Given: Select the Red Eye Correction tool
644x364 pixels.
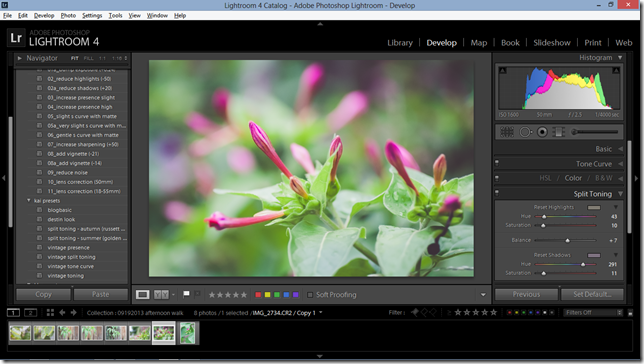Looking at the screenshot, I should [543, 132].
